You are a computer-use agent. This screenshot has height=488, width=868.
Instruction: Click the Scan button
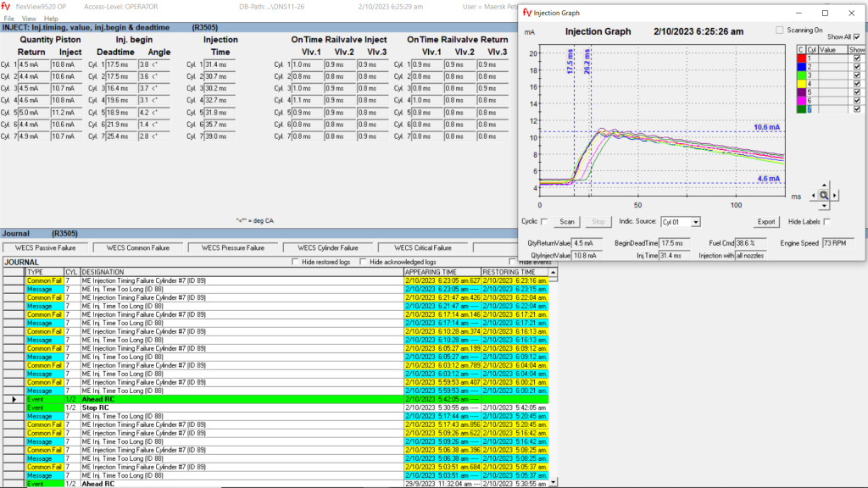click(x=567, y=222)
